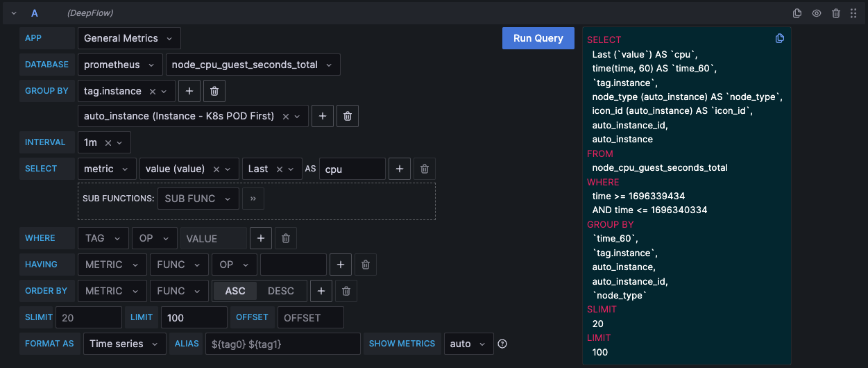Image resolution: width=868 pixels, height=368 pixels.
Task: Remove auto_instance group by row
Action: tap(348, 116)
